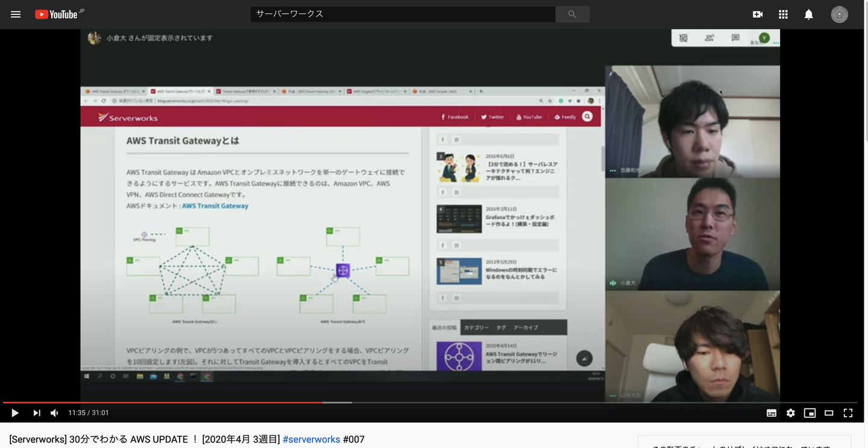The height and width of the screenshot is (448, 868).
Task: Switch to miniplayer mode
Action: coord(810,413)
